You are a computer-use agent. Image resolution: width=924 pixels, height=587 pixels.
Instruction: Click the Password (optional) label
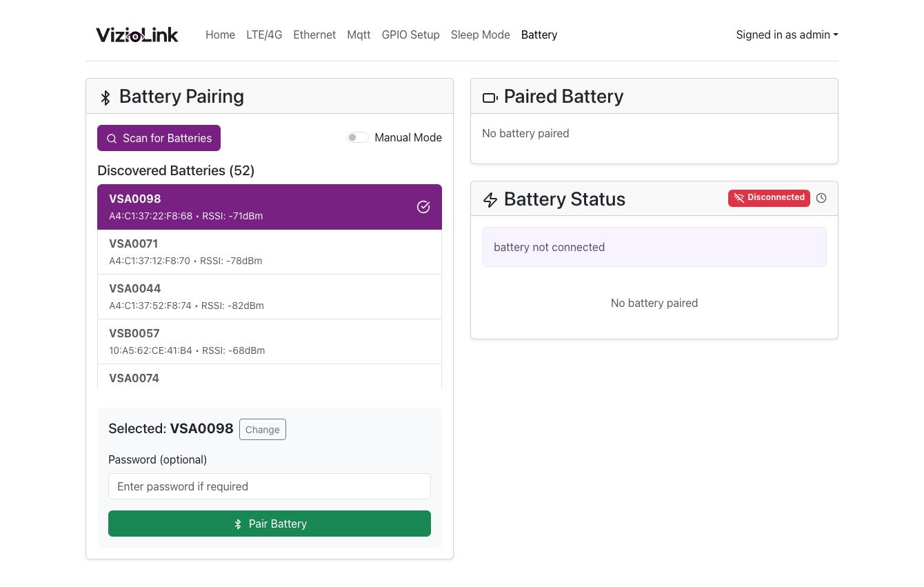point(157,459)
